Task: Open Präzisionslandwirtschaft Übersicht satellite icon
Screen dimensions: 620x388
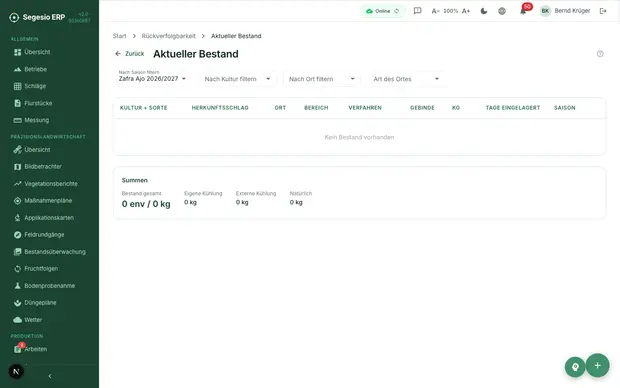Action: tap(17, 150)
